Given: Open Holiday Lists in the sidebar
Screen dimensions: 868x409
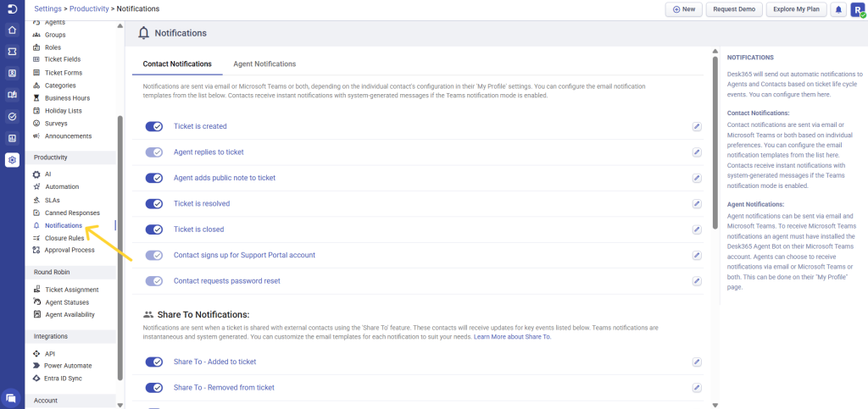Looking at the screenshot, I should click(63, 111).
